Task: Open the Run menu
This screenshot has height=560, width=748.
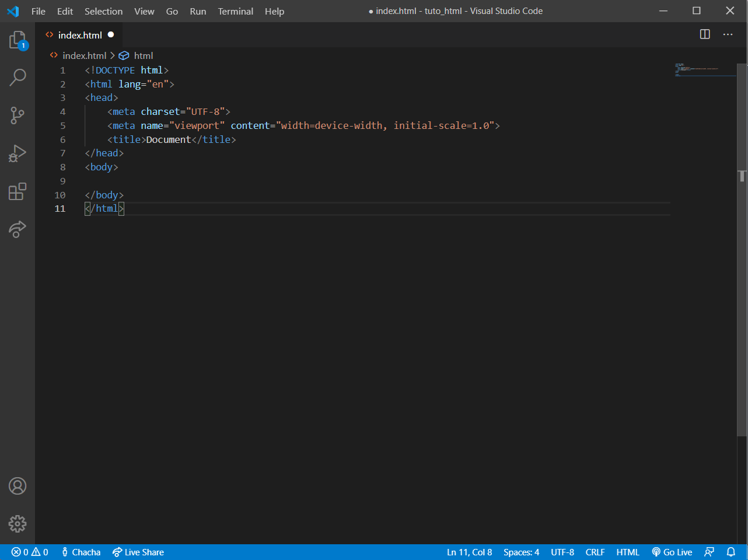Action: coord(198,11)
